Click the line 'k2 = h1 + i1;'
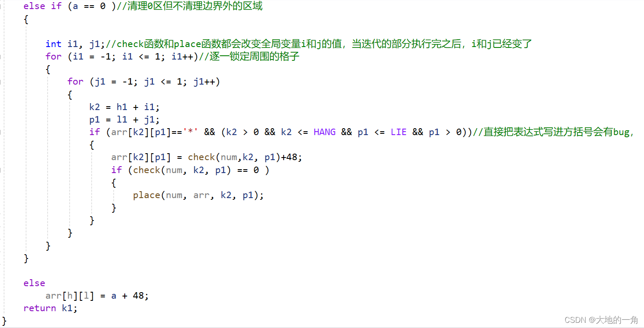The height and width of the screenshot is (328, 644). point(124,107)
